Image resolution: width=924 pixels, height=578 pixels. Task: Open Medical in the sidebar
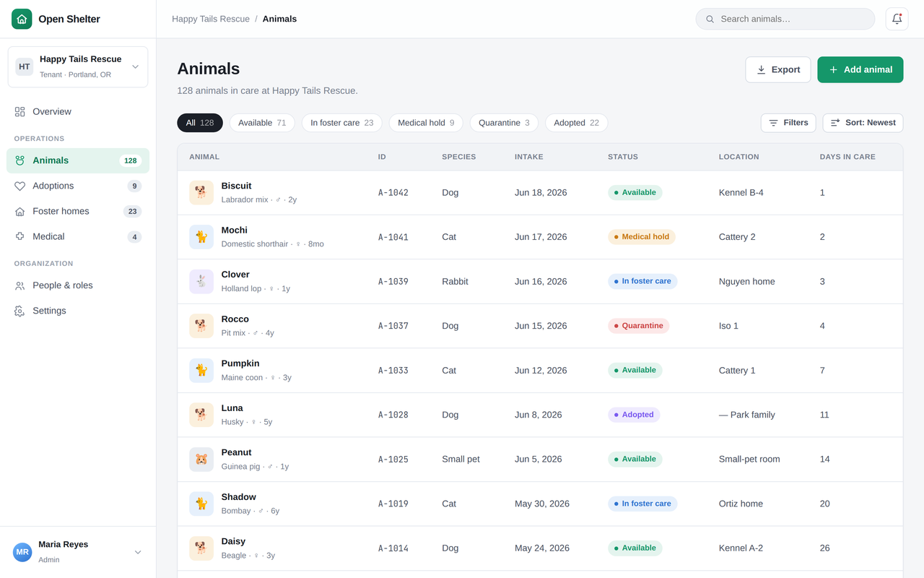tap(78, 236)
